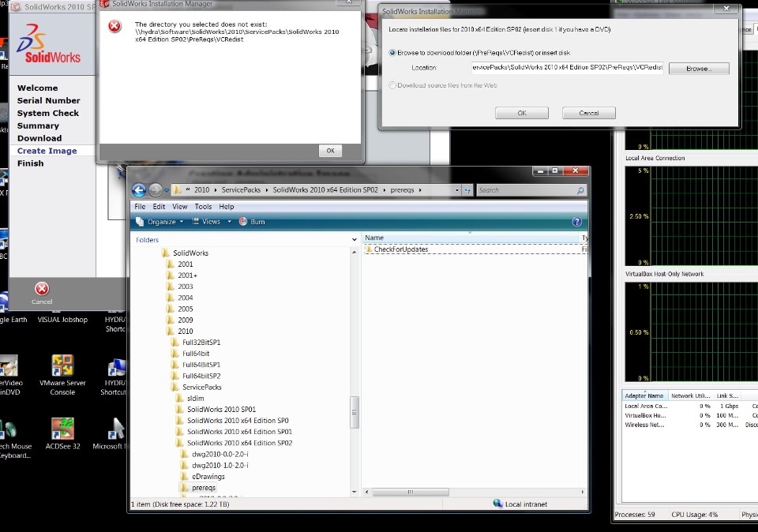Click 2010 in the address breadcrumb
Image resolution: width=758 pixels, height=532 pixels.
[201, 190]
